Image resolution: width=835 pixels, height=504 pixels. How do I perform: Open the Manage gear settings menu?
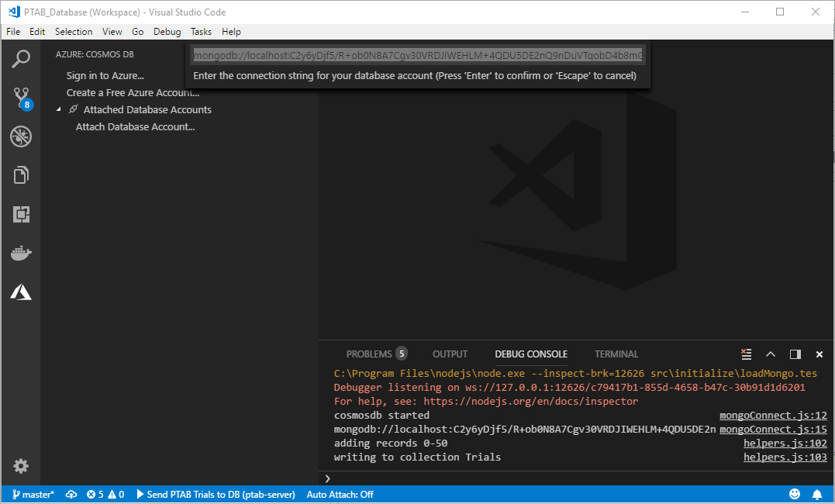(21, 466)
